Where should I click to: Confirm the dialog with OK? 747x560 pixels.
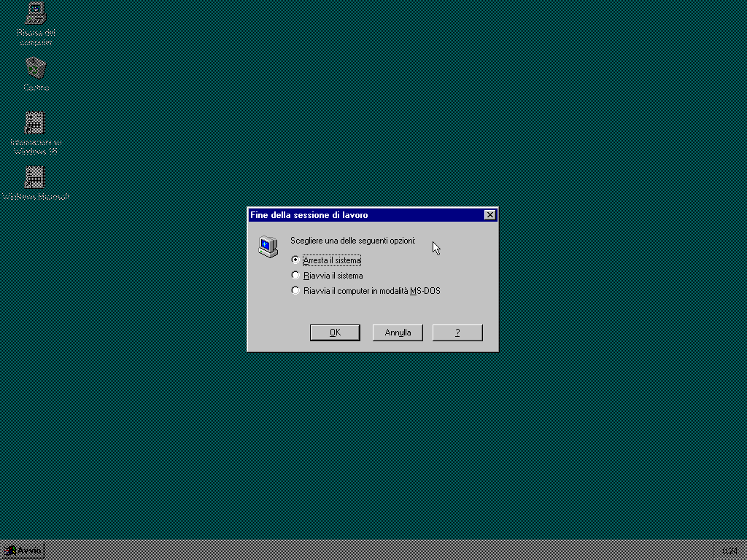pos(335,332)
